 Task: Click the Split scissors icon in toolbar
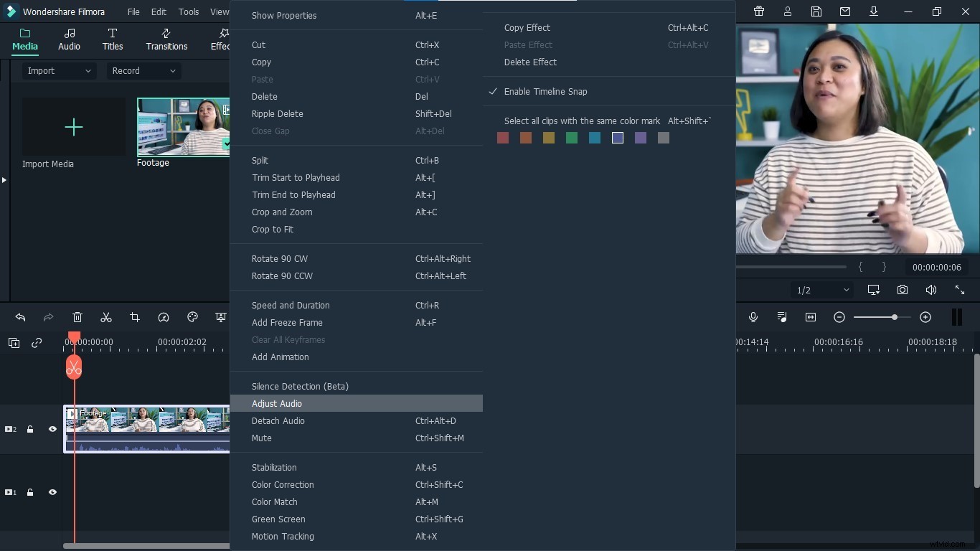[106, 317]
